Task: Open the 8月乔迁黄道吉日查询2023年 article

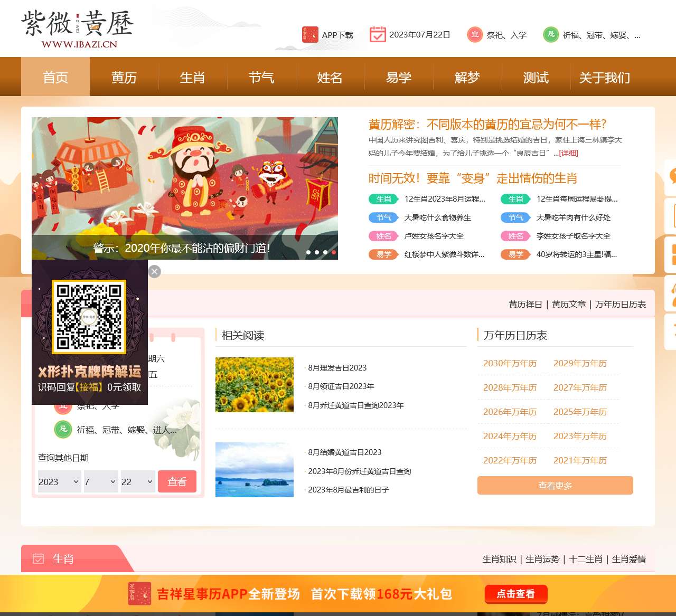Action: 356,405
